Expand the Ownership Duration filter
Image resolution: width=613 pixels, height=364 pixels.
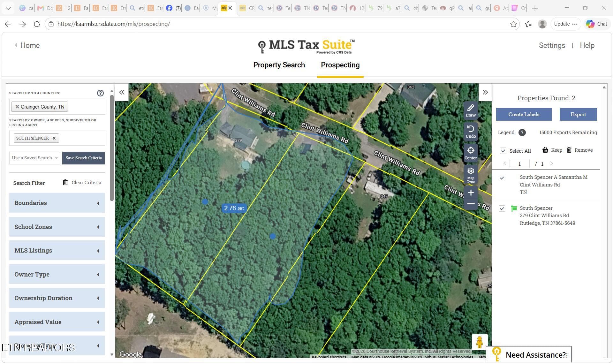[57, 298]
